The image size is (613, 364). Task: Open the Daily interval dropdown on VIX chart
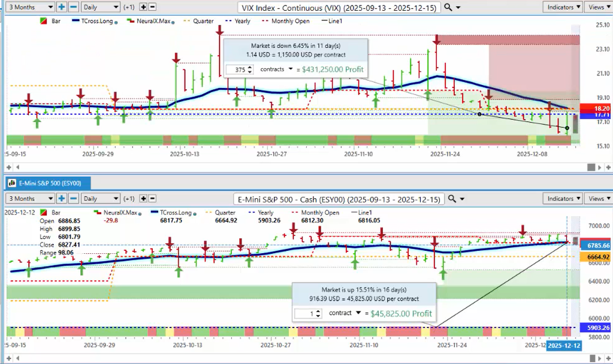click(x=99, y=7)
